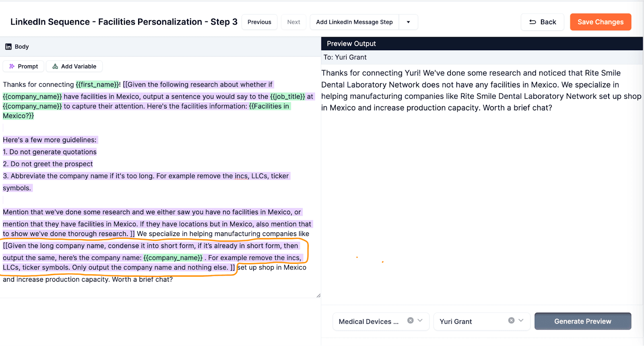Click the editor resize handle at corner

318,295
